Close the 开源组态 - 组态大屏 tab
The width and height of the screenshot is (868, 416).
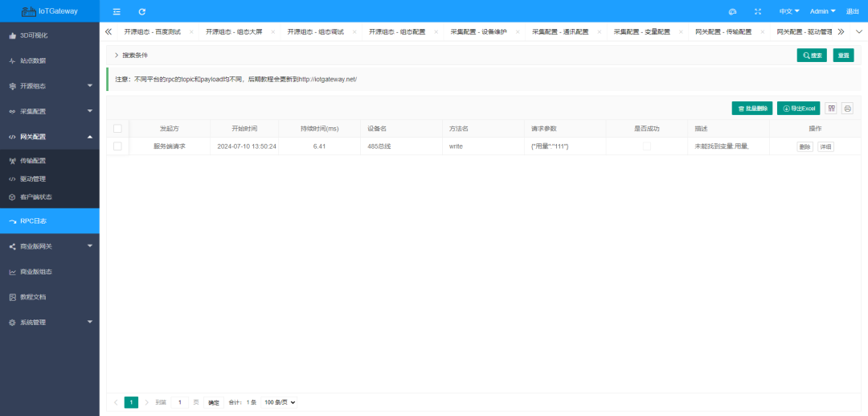(x=273, y=32)
